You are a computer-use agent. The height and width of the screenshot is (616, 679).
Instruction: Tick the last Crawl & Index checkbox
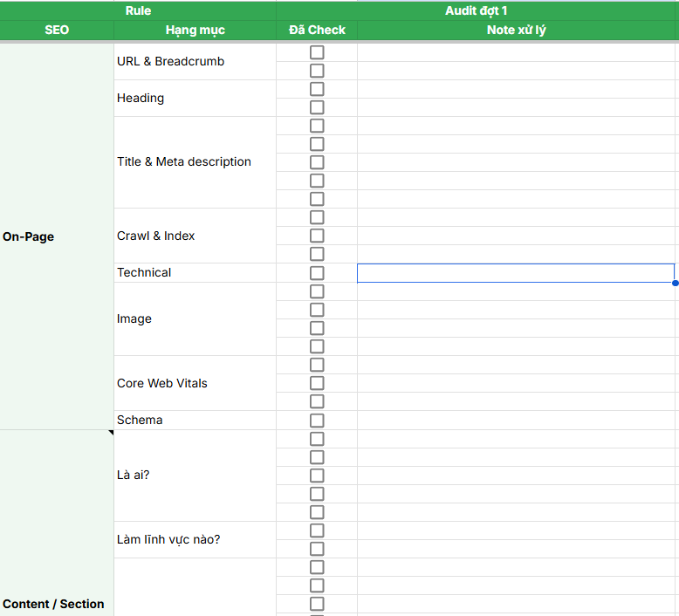point(317,254)
